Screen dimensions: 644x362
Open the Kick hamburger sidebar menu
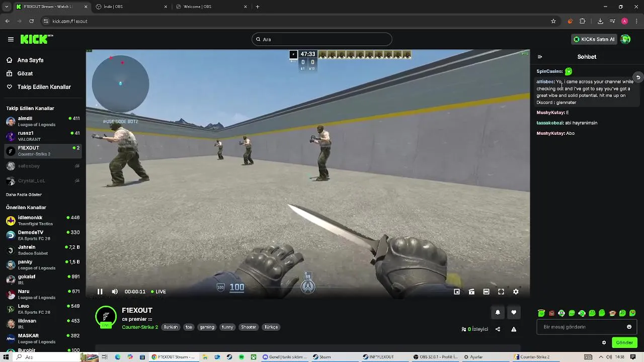11,39
